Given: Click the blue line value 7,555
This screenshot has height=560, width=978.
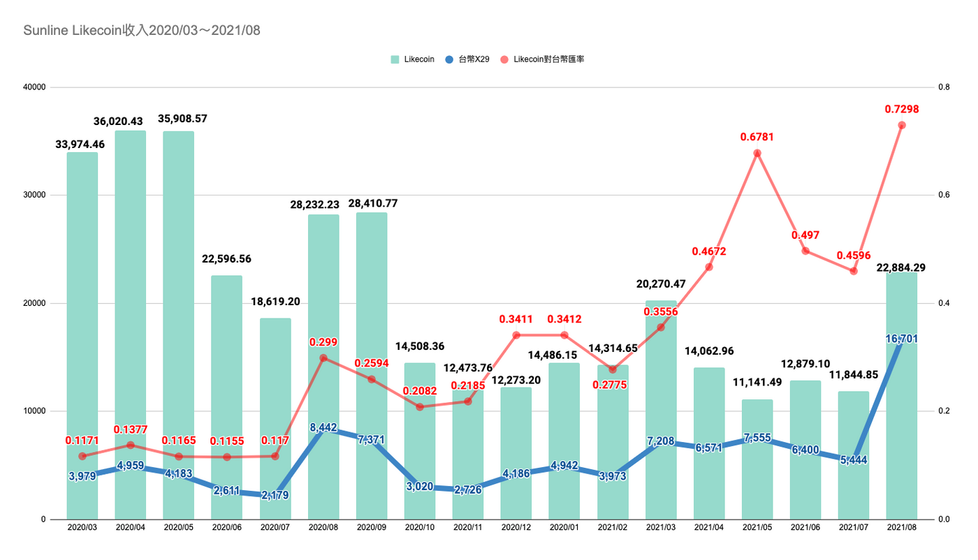Looking at the screenshot, I should pyautogui.click(x=757, y=437).
